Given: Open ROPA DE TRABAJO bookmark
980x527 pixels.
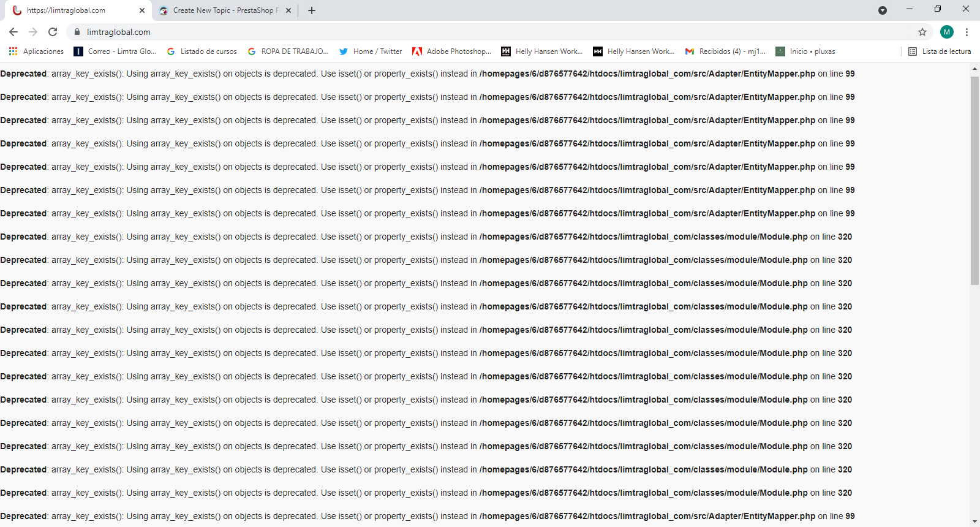Looking at the screenshot, I should (288, 51).
